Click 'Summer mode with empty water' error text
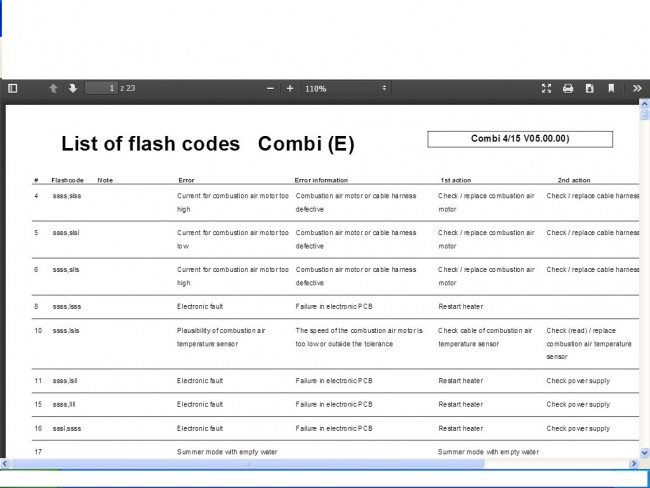 pyautogui.click(x=227, y=452)
